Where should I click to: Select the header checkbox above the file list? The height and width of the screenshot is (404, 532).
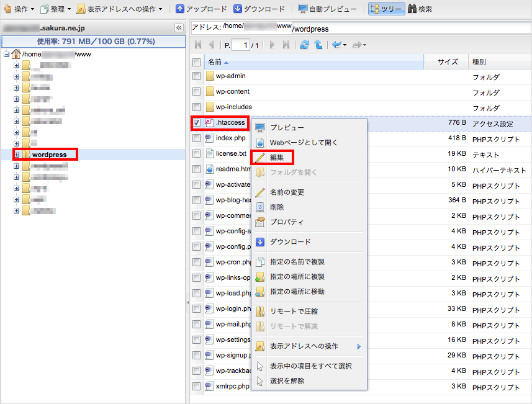[196, 62]
